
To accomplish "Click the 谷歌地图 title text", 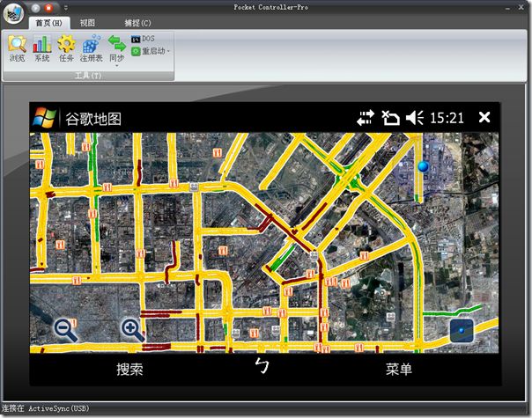I will point(93,119).
